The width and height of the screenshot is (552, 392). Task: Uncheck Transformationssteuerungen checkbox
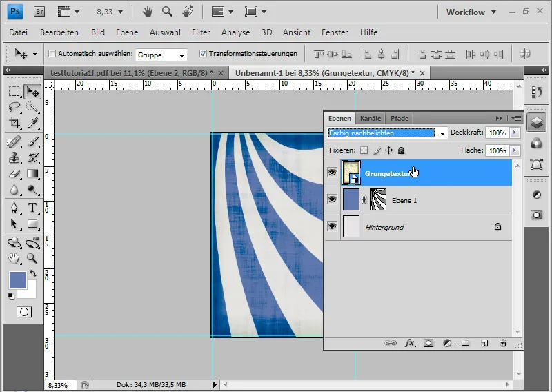point(203,54)
